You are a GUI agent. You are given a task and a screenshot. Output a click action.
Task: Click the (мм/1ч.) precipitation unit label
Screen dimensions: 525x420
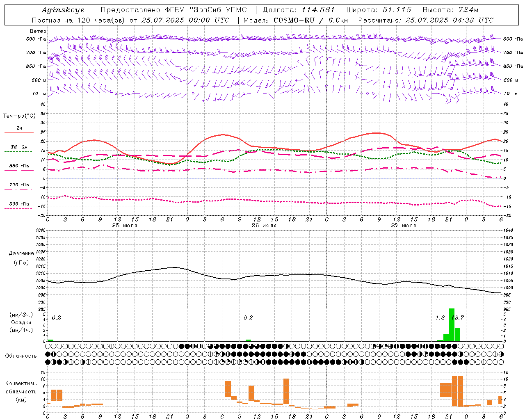(21, 330)
